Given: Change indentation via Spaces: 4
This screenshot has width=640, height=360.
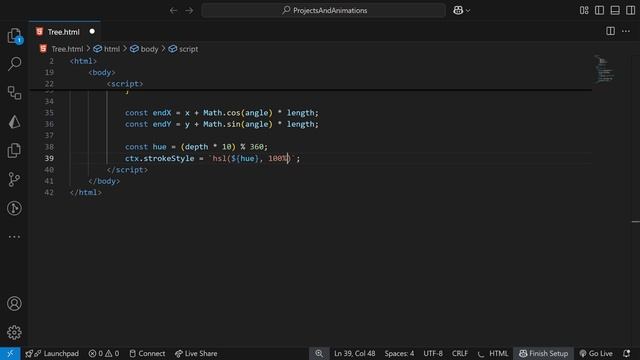Looking at the screenshot, I should coord(399,353).
